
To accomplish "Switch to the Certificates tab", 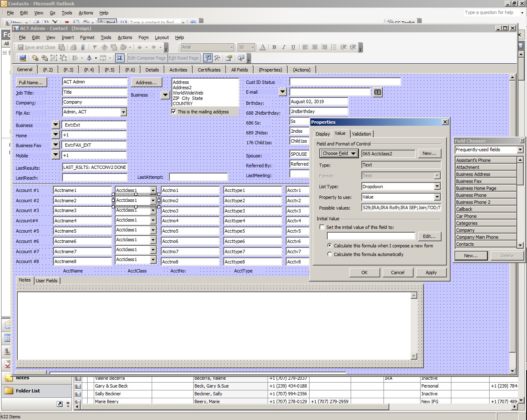I will 209,70.
